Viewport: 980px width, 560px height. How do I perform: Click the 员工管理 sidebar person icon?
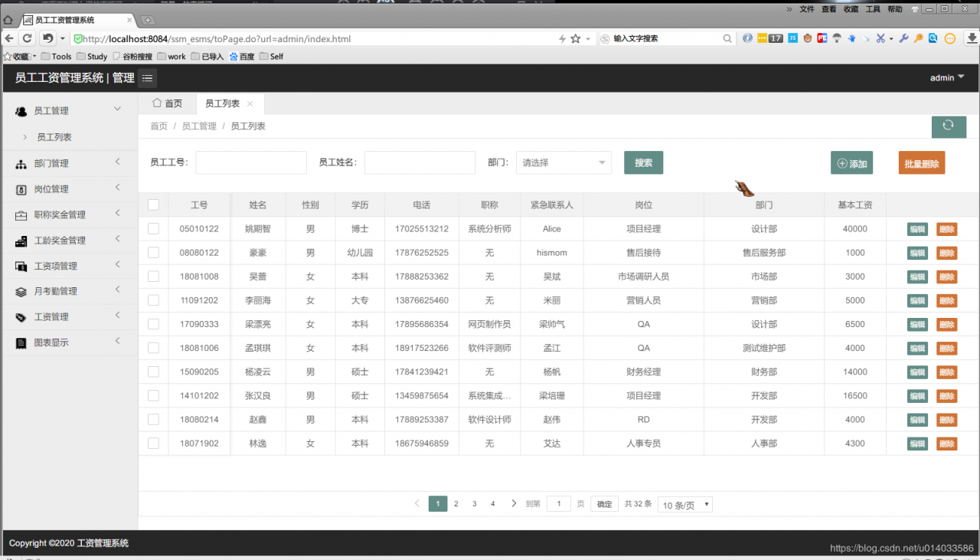click(21, 111)
